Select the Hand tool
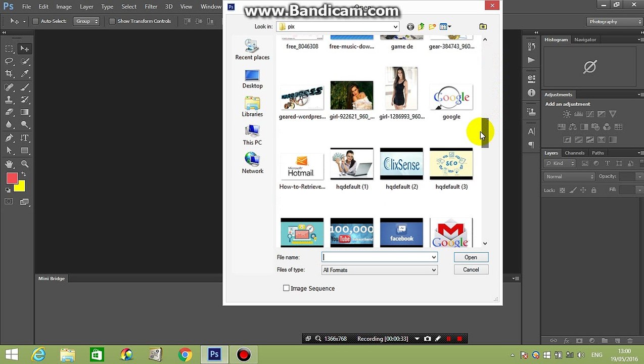Screen dimensions: 644x364 (x=9, y=164)
